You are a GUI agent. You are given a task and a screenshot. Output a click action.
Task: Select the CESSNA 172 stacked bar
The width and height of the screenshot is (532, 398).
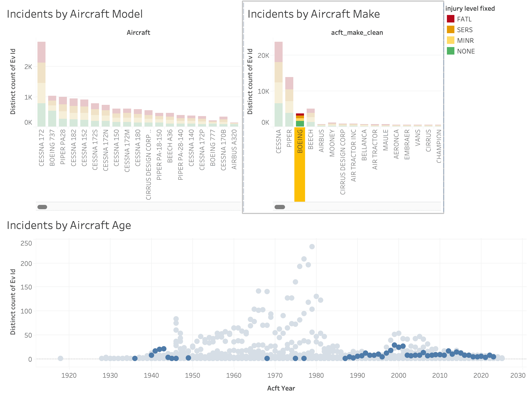(41, 84)
